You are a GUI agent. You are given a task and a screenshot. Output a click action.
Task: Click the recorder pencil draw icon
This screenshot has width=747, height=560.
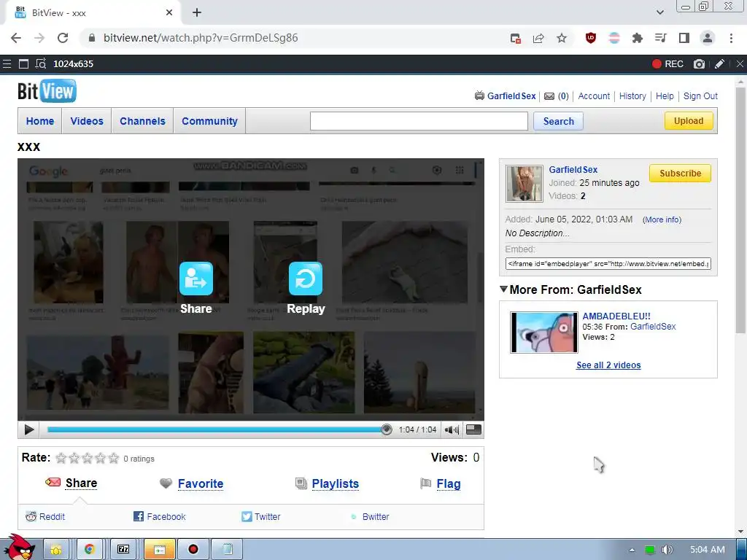click(x=720, y=64)
